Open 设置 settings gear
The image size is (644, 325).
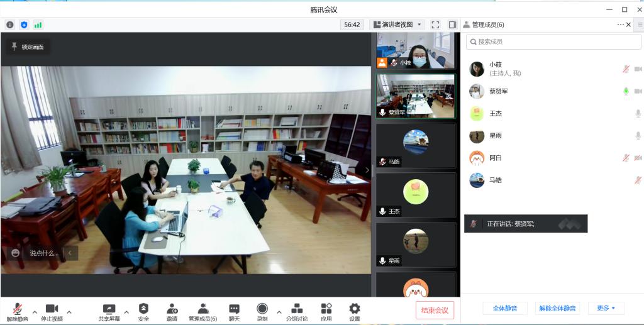(355, 310)
